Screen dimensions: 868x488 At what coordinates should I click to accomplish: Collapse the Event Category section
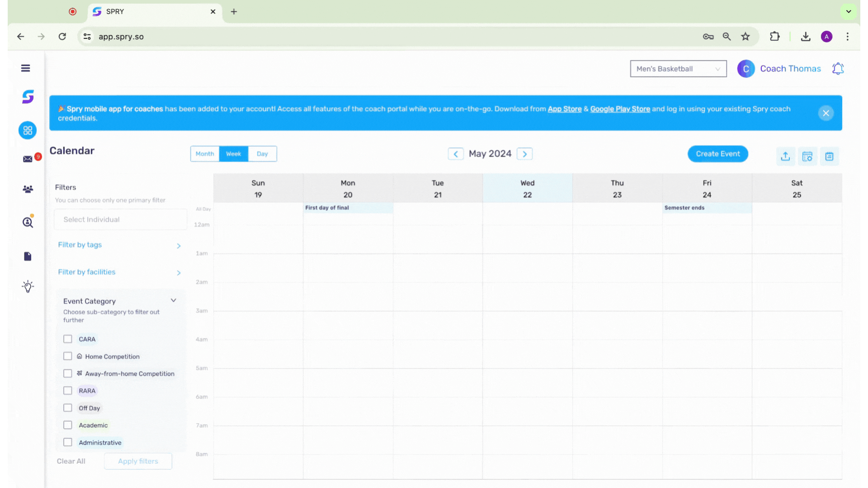(x=173, y=300)
